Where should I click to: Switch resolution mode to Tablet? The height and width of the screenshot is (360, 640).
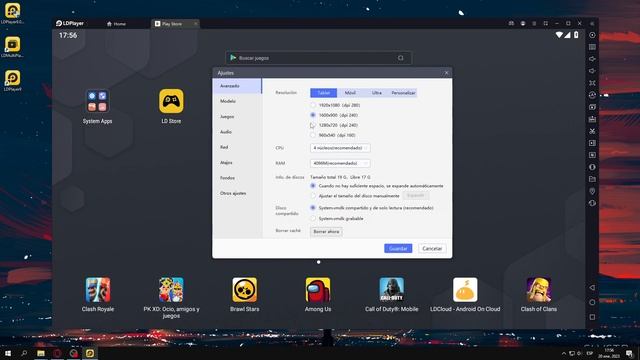(324, 93)
